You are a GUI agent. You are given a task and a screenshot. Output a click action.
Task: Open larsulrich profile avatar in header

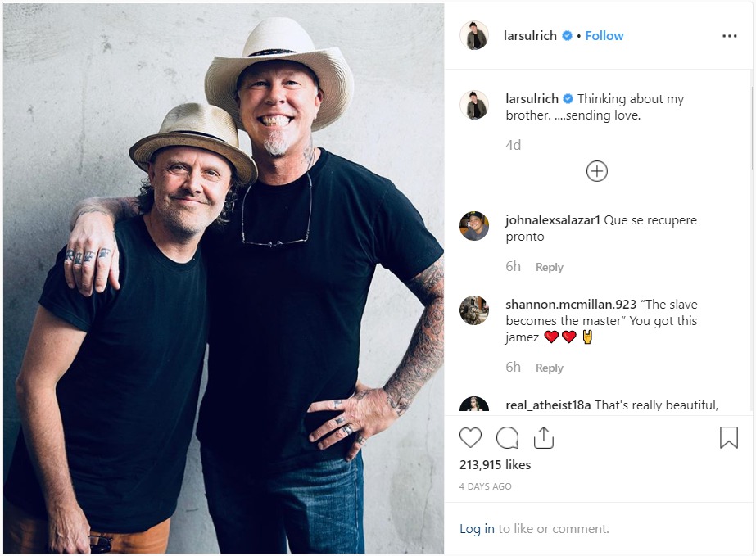point(474,36)
